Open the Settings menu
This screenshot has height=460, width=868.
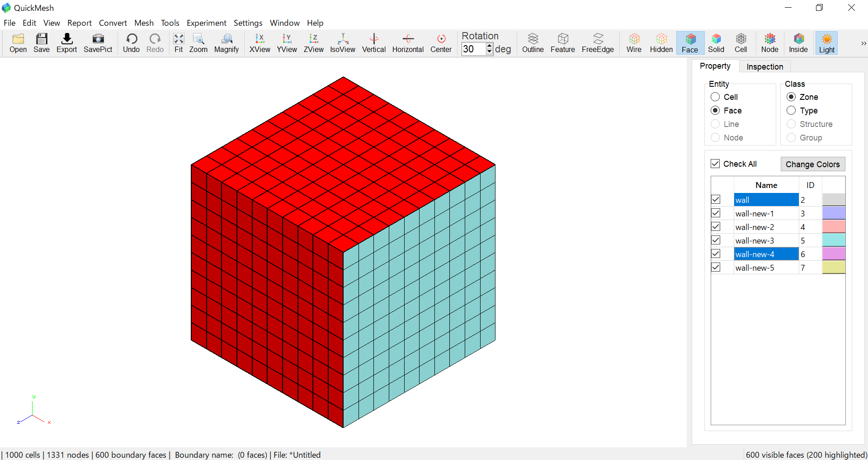[x=248, y=23]
